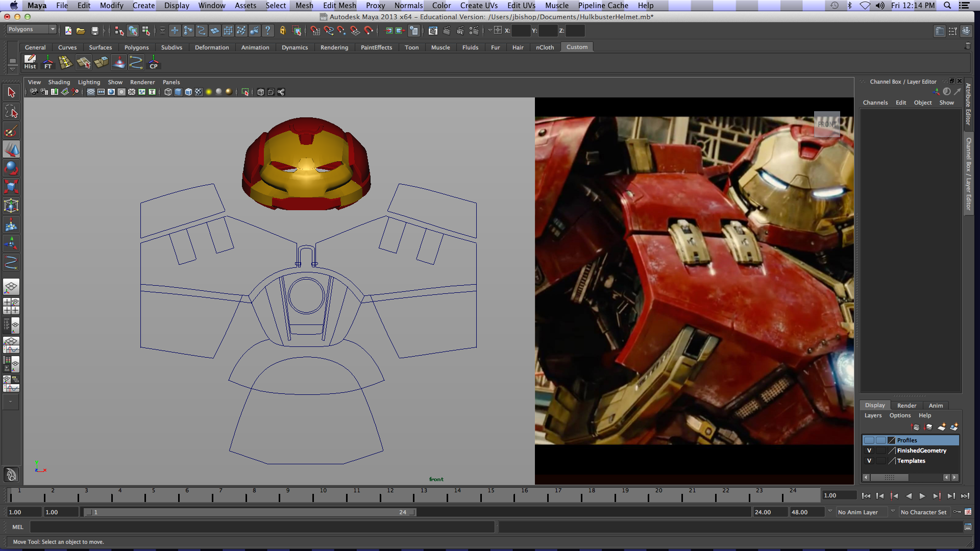
Task: Click the EP curve shelf icon
Action: 136,62
